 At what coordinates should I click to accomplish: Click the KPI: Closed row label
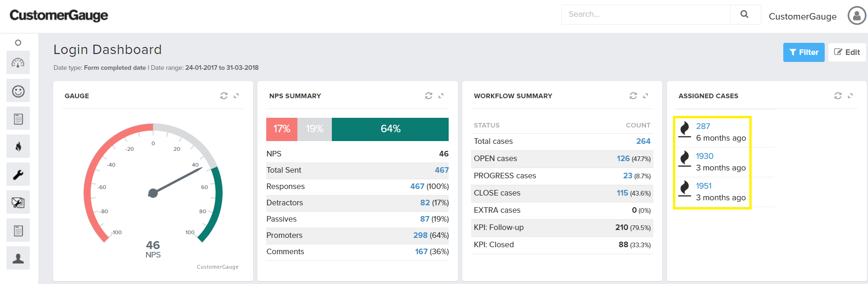click(494, 244)
